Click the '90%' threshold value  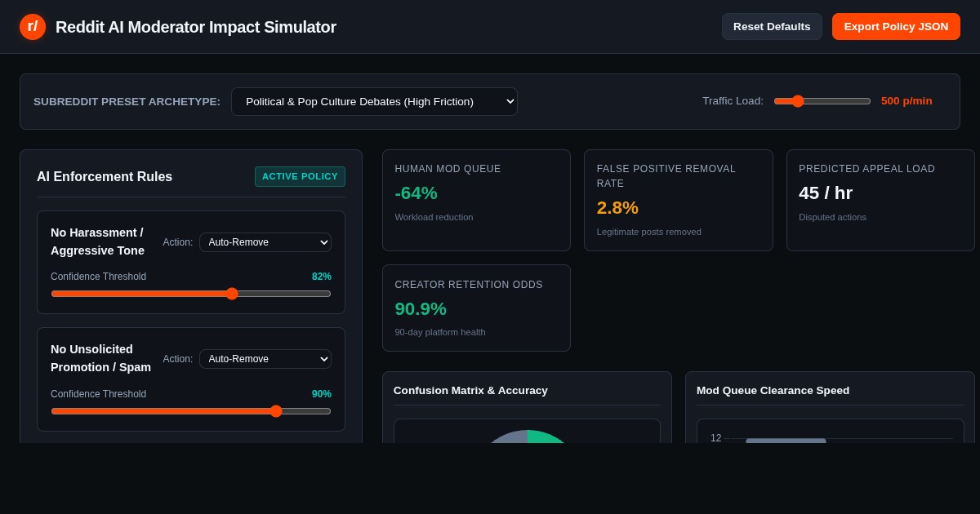[x=322, y=394]
